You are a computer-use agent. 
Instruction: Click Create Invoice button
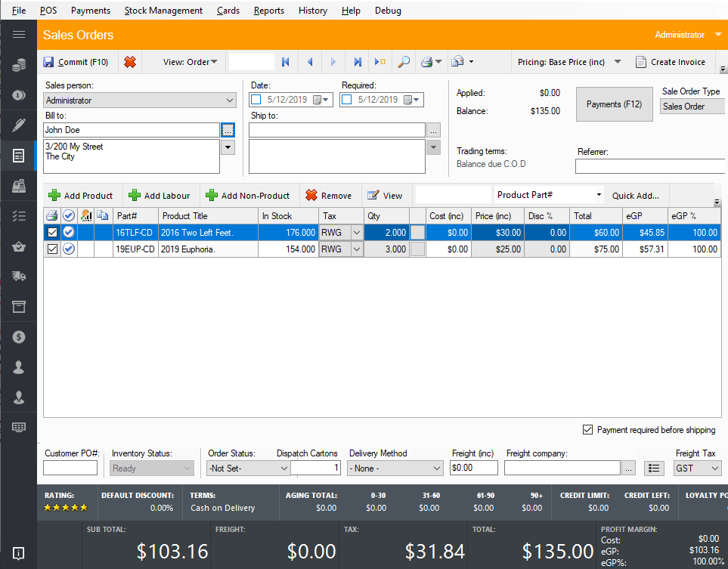[x=671, y=62]
